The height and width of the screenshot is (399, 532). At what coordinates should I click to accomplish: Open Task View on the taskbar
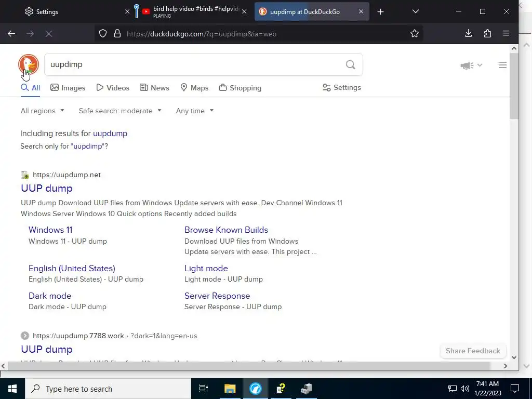[203, 389]
